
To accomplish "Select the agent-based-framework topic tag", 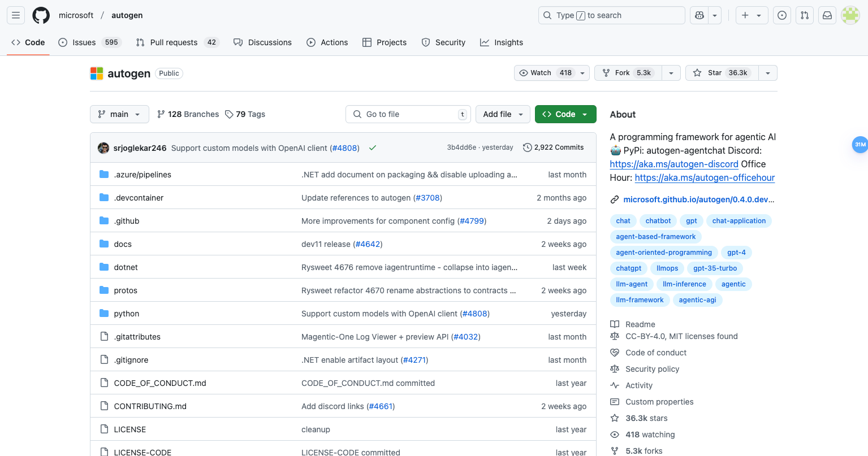I will coord(656,237).
